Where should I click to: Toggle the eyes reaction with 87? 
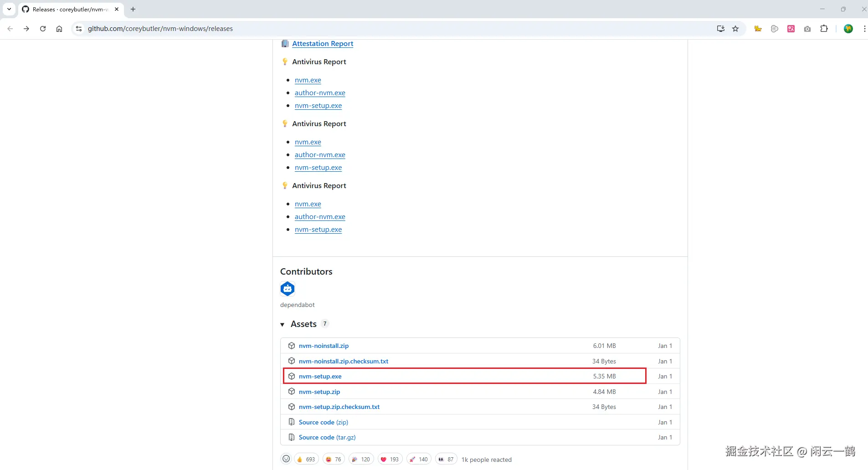446,459
